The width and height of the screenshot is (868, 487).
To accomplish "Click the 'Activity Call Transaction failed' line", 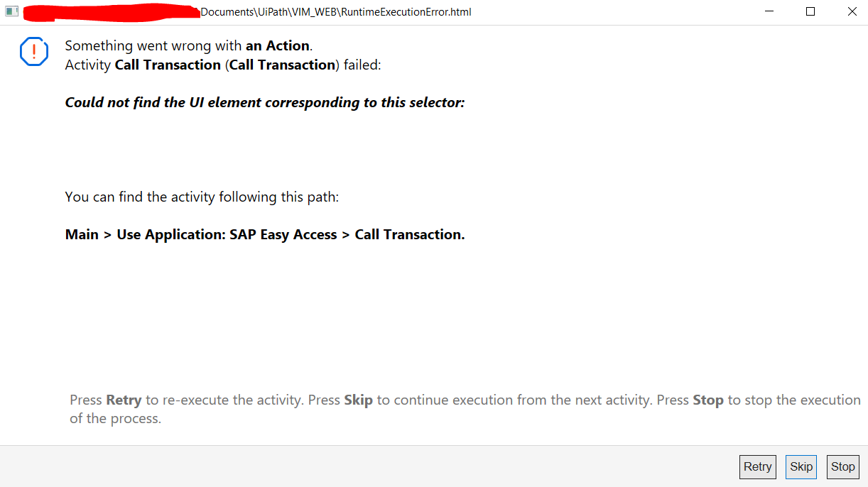I will tap(223, 65).
